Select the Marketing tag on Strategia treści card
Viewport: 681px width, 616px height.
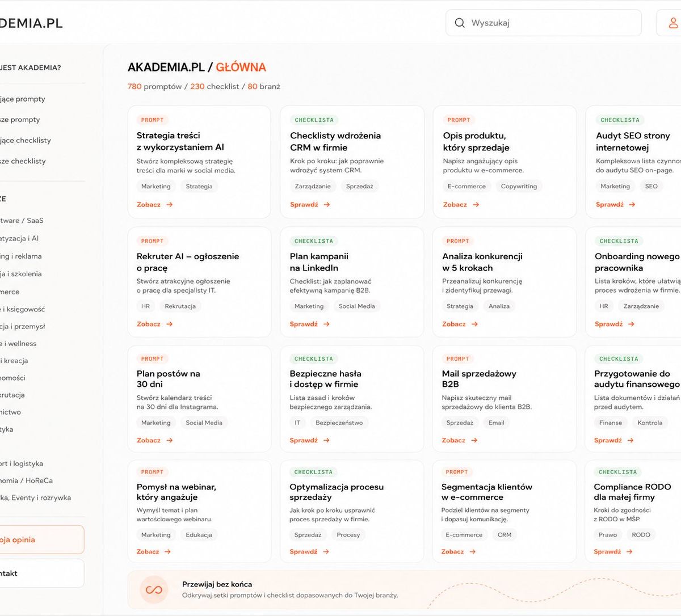pos(155,186)
